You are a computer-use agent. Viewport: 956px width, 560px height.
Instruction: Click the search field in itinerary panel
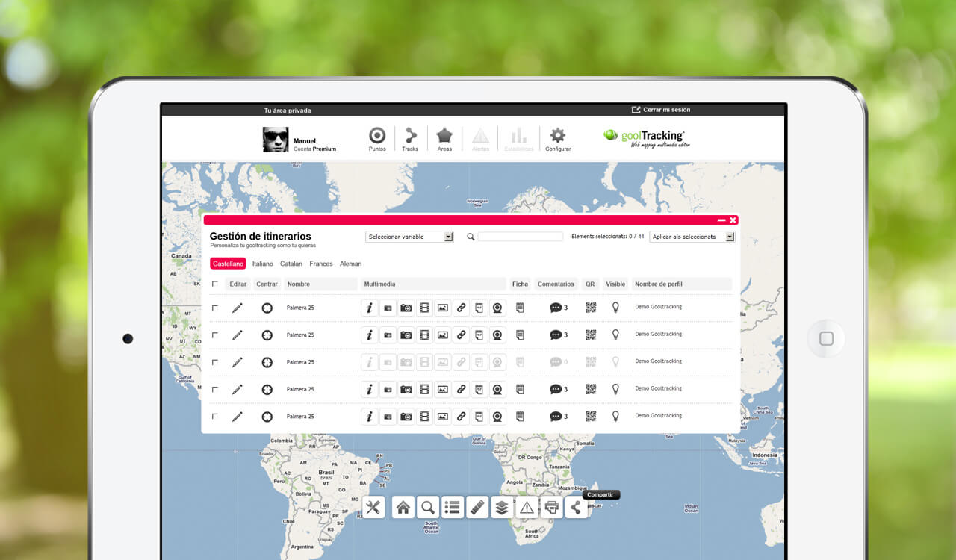tap(521, 237)
